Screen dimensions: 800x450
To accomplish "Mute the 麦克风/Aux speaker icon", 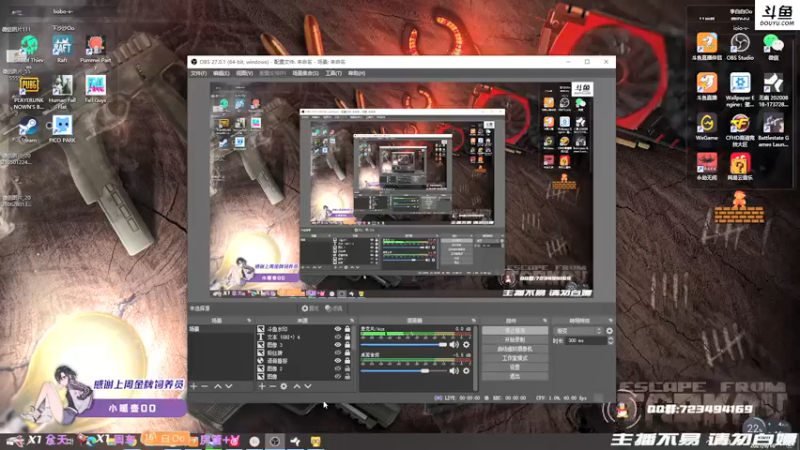I will tap(454, 344).
